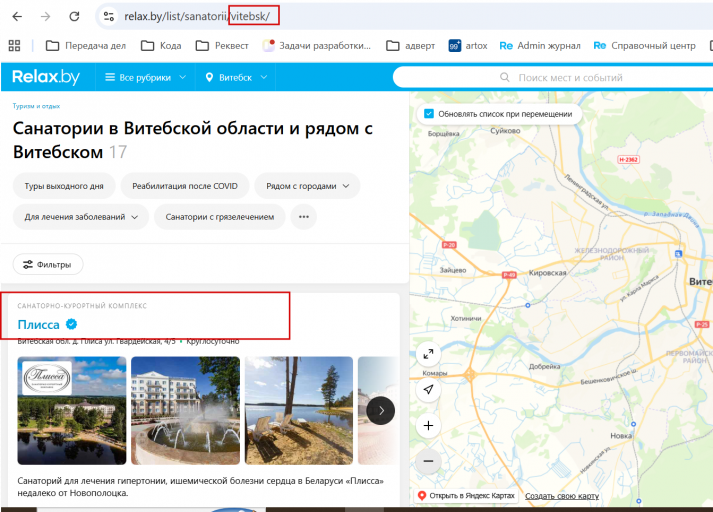The width and height of the screenshot is (713, 512).
Task: Open the Плисса aerial logo photo
Action: tap(72, 411)
